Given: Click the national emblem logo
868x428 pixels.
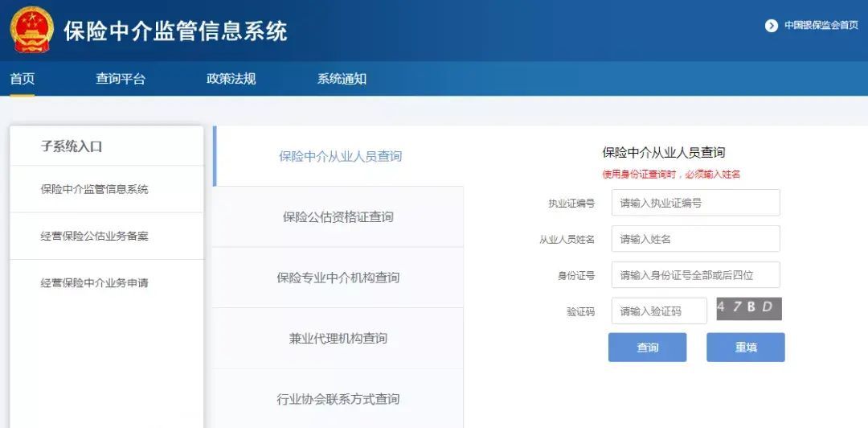Looking at the screenshot, I should [x=31, y=30].
